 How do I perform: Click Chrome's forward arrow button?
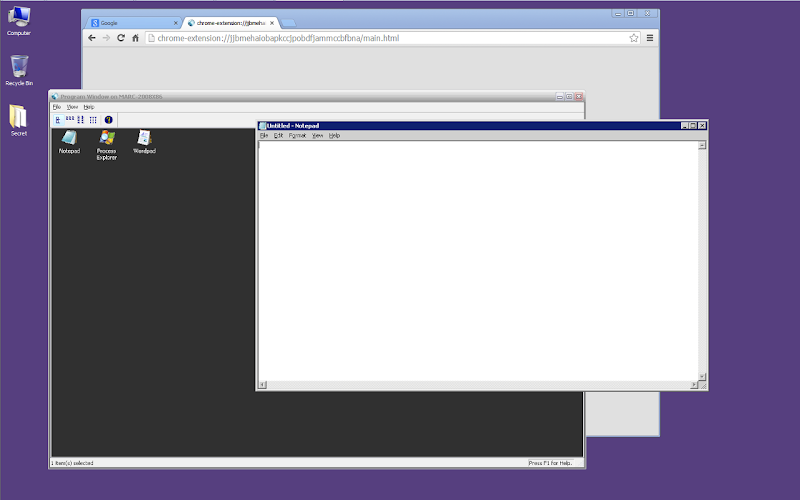(x=106, y=38)
